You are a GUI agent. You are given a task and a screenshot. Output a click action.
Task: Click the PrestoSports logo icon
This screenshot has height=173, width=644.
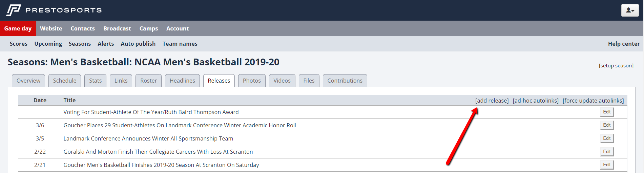point(14,10)
